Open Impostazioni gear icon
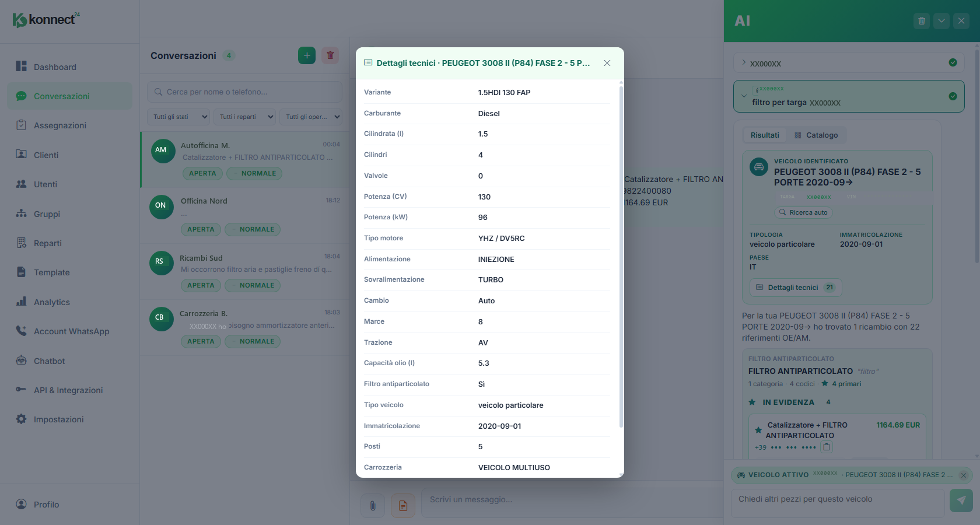The width and height of the screenshot is (980, 525). pos(22,419)
